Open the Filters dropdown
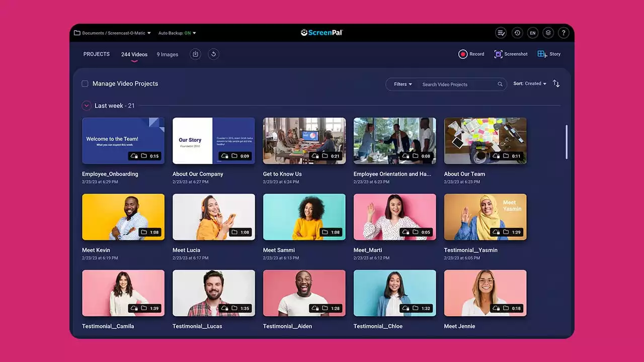Viewport: 644px width, 362px height. pyautogui.click(x=403, y=84)
